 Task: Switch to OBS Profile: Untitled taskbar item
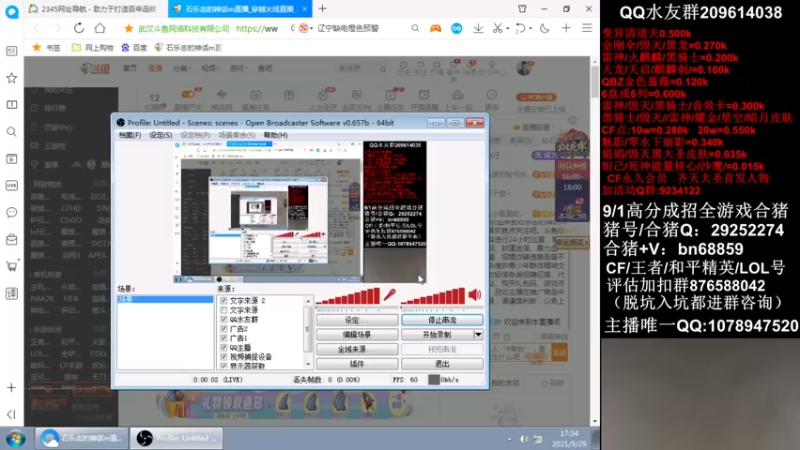click(x=177, y=438)
